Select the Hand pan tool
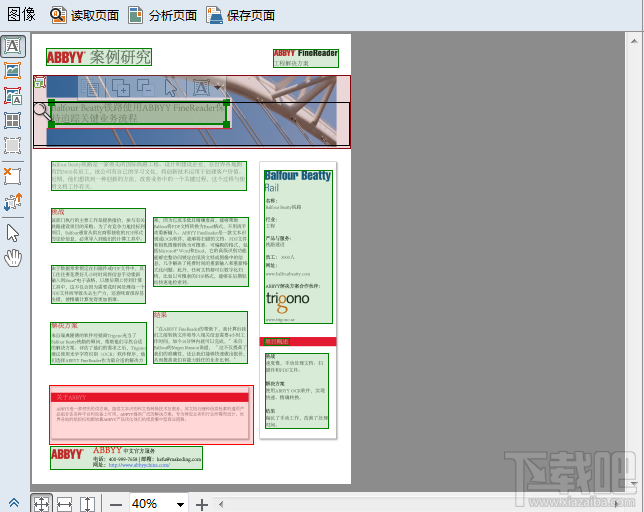 (x=13, y=258)
